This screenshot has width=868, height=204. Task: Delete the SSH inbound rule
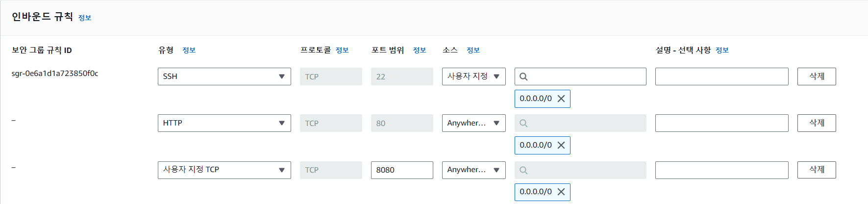coord(817,76)
